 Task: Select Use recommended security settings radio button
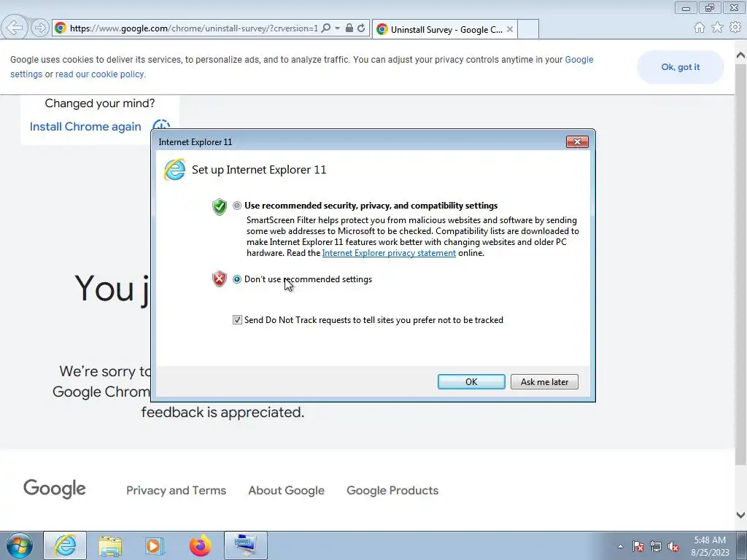[x=237, y=206]
